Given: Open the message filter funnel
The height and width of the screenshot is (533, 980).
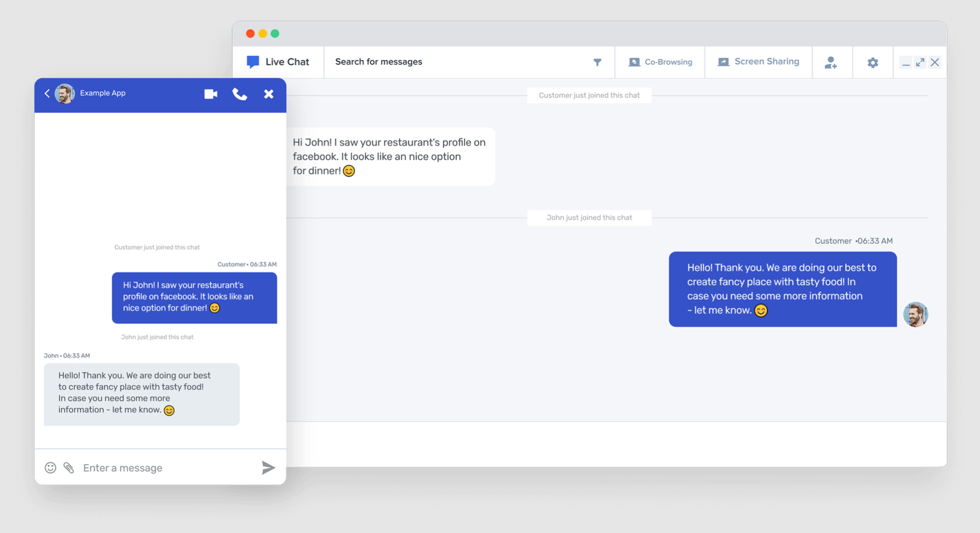Looking at the screenshot, I should click(597, 62).
